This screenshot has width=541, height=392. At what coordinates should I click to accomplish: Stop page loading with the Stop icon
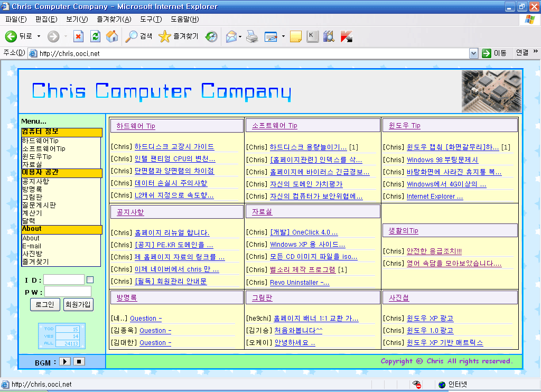[78, 36]
